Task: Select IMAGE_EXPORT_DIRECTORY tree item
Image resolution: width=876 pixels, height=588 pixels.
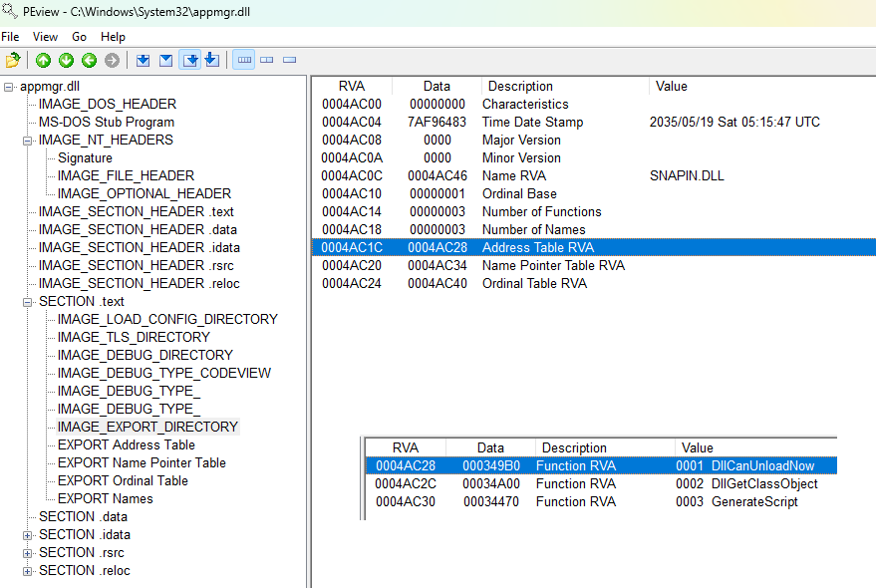Action: 148,427
